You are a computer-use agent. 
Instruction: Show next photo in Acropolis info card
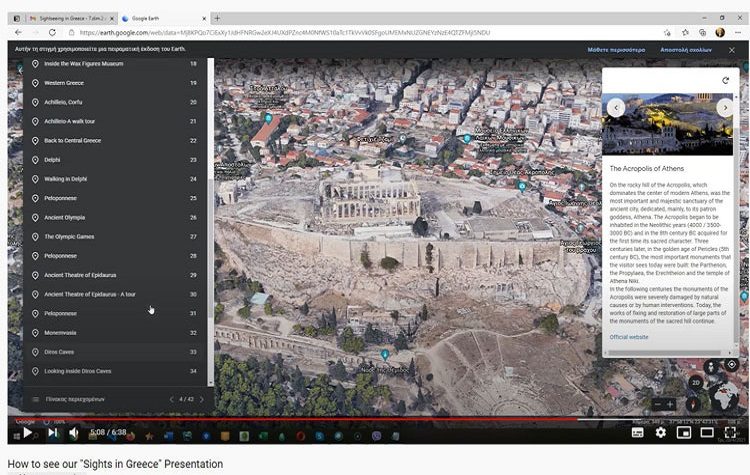725,107
